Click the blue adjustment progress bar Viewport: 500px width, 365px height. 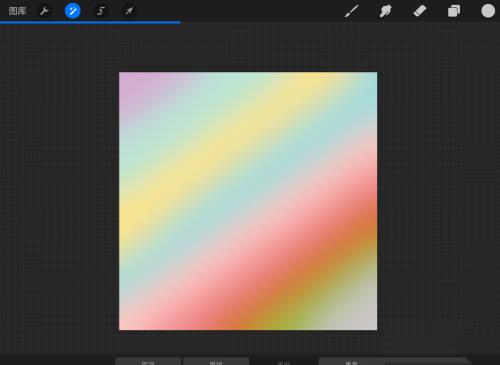pos(90,22)
